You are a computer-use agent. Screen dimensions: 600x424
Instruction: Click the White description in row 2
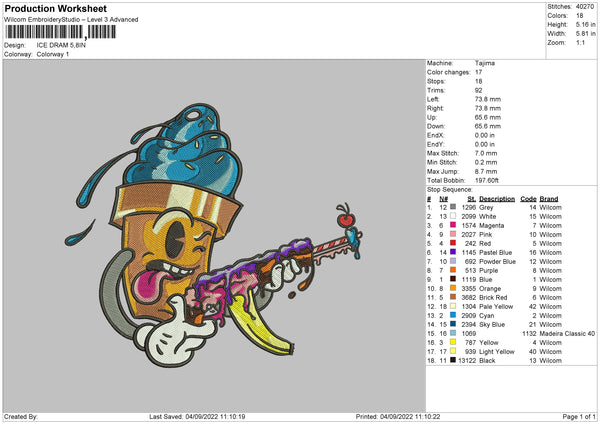[488, 216]
